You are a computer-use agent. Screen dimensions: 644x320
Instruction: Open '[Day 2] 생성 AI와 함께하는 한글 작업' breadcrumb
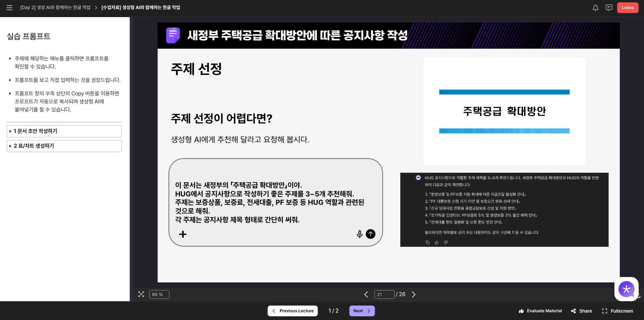(x=55, y=7)
